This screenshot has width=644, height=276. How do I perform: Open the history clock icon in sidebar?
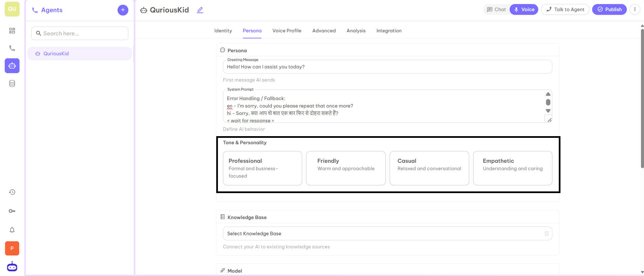pos(12,192)
